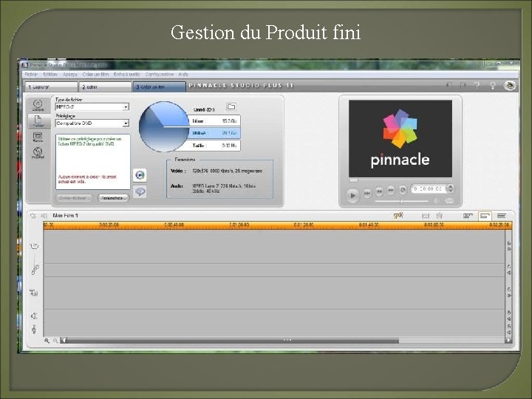Viewport: 532px width, 399px height.
Task: Click scrollbar right arrow at timeline end
Action: click(x=508, y=341)
